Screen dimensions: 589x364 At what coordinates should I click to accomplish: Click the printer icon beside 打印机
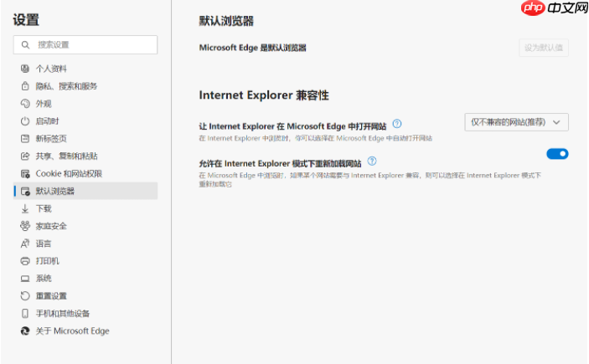(x=25, y=261)
